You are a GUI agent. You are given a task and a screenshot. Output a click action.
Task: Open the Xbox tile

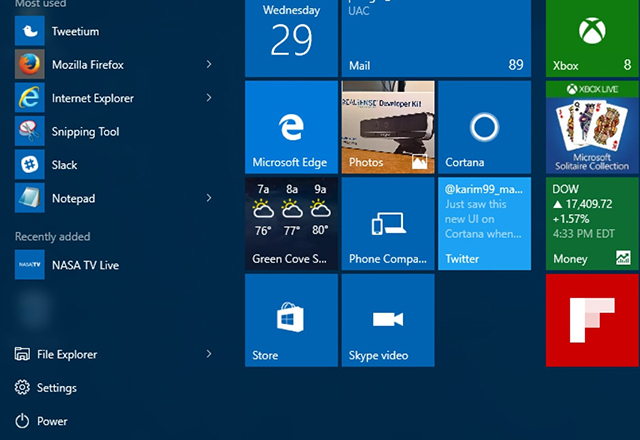point(592,38)
